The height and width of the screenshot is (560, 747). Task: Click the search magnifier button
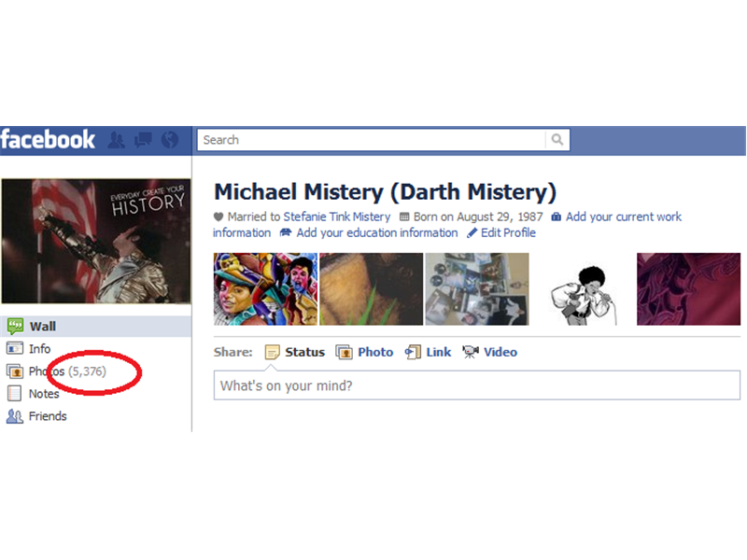(x=557, y=139)
